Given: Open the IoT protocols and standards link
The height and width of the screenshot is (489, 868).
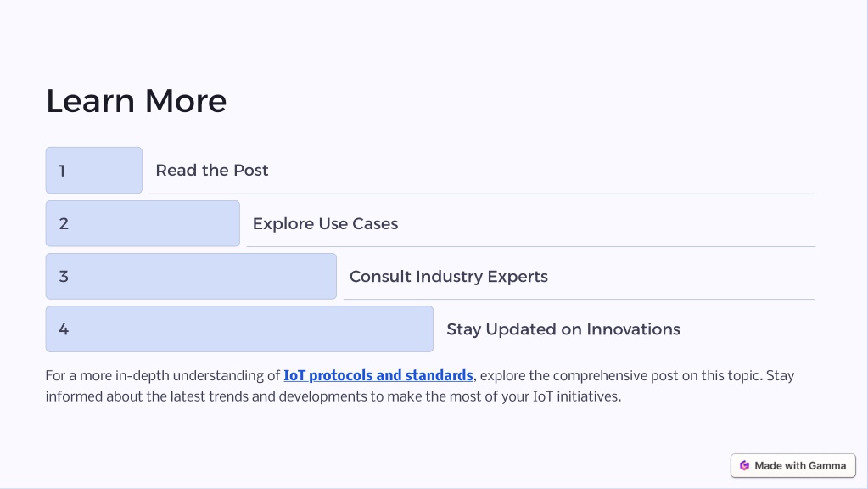Looking at the screenshot, I should click(x=378, y=375).
